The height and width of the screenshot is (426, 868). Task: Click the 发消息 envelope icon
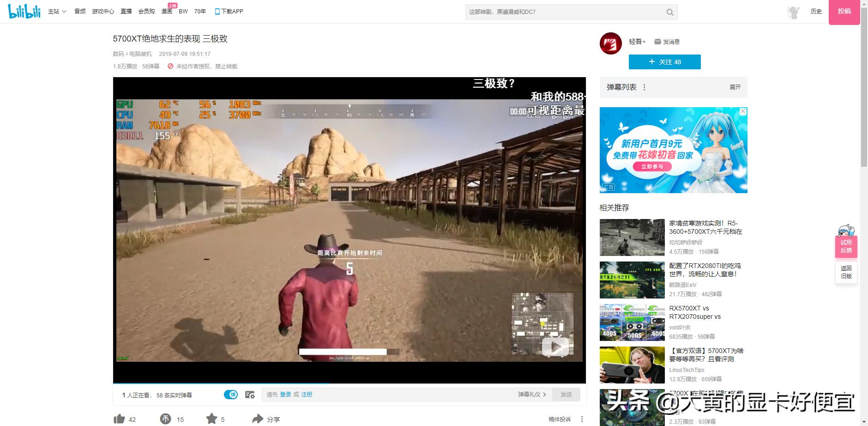click(657, 42)
